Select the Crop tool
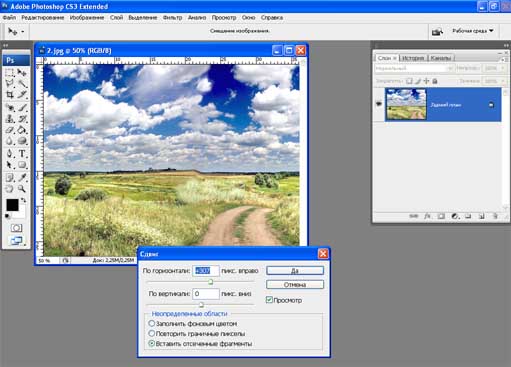The height and width of the screenshot is (367, 511). tap(10, 95)
